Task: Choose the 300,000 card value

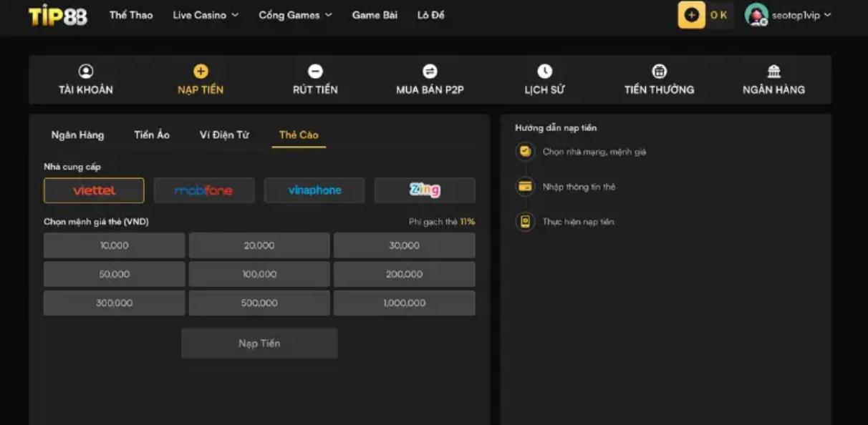Action: tap(115, 303)
